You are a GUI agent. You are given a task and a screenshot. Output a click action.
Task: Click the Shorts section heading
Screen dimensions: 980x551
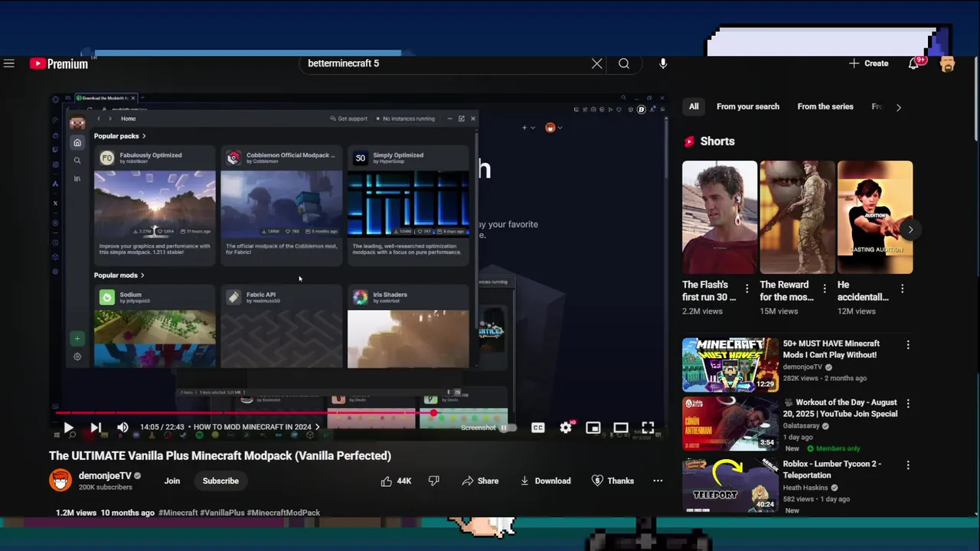(x=717, y=142)
